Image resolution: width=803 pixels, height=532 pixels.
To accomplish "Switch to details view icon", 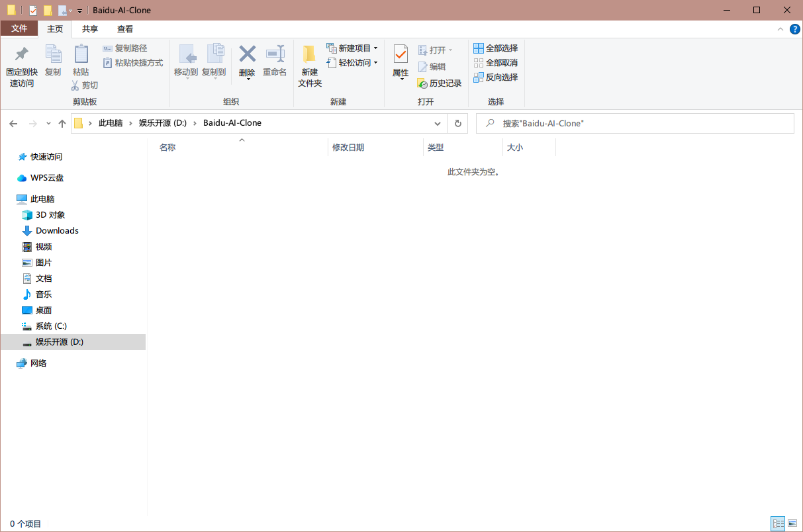I will coord(778,523).
